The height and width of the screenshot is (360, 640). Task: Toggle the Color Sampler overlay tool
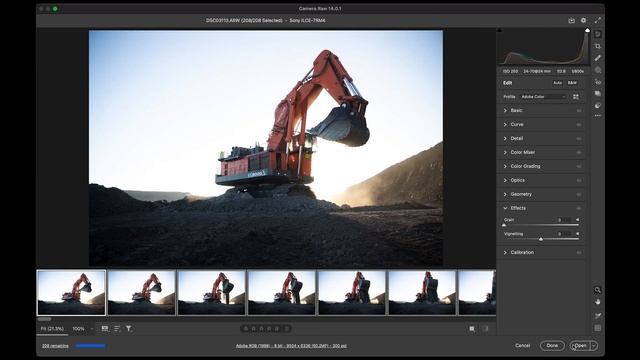598,316
